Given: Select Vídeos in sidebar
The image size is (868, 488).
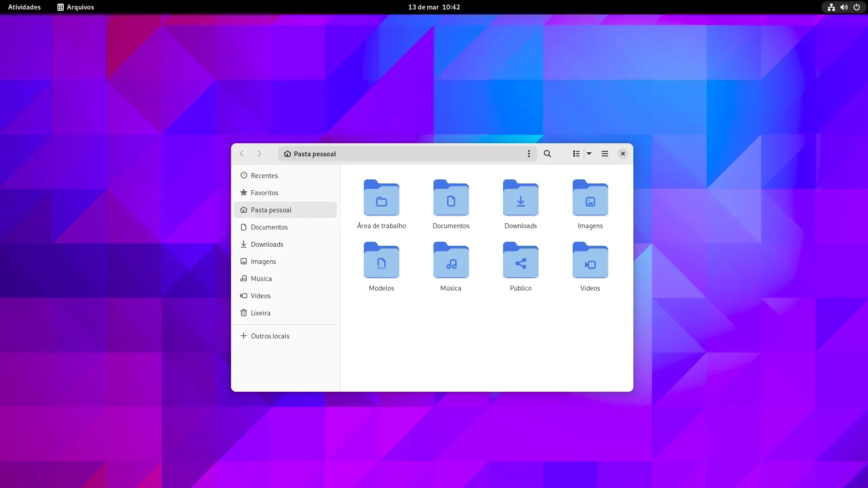Looking at the screenshot, I should [285, 296].
